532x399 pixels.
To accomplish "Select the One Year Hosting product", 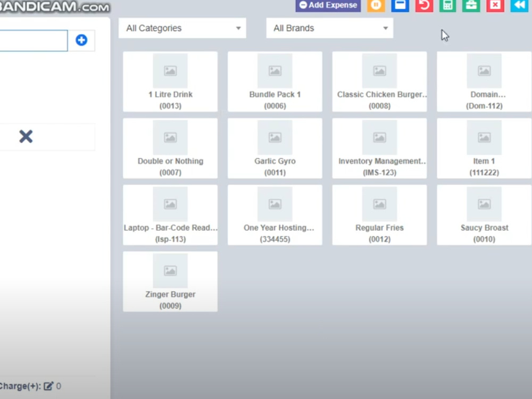I will point(275,215).
